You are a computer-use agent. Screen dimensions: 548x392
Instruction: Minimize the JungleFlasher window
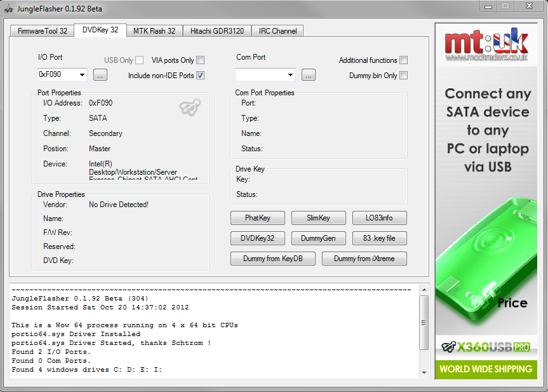tap(488, 6)
